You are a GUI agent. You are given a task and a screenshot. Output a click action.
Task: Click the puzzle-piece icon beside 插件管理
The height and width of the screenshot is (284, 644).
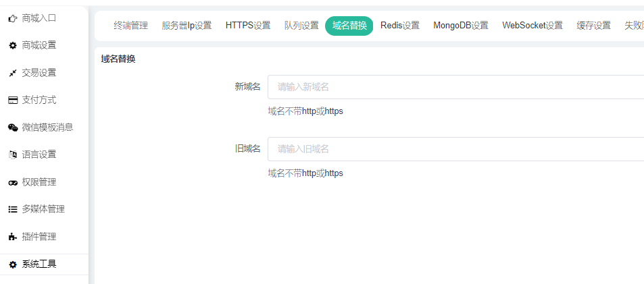click(13, 237)
